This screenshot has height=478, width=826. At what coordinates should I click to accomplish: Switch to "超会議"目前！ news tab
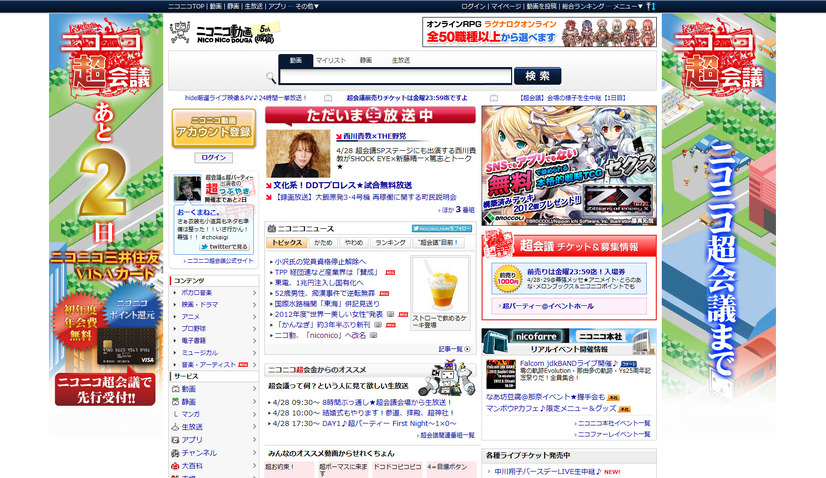[438, 242]
